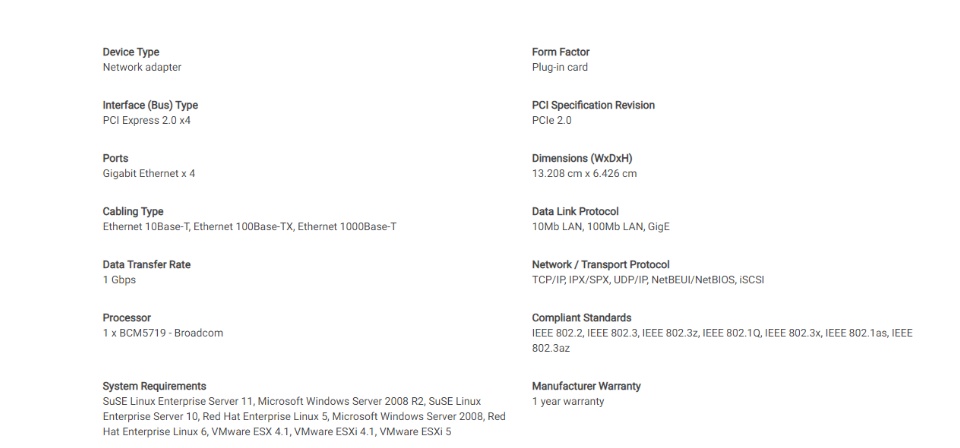Click the Ports heading
The height and width of the screenshot is (448, 960).
click(x=115, y=159)
